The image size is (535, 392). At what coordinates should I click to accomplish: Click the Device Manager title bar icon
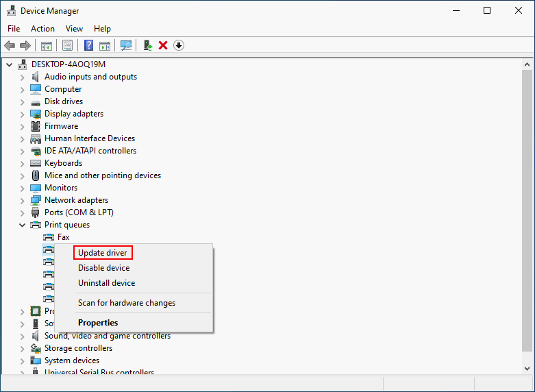tap(11, 11)
